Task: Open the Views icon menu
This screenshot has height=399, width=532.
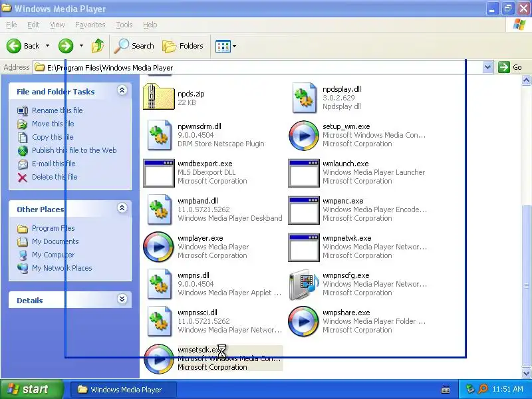Action: [223, 46]
